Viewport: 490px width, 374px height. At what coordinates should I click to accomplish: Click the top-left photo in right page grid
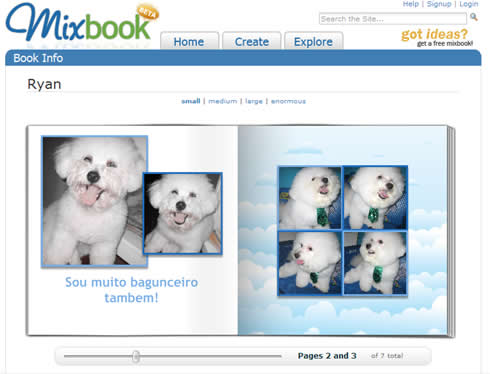click(x=310, y=198)
